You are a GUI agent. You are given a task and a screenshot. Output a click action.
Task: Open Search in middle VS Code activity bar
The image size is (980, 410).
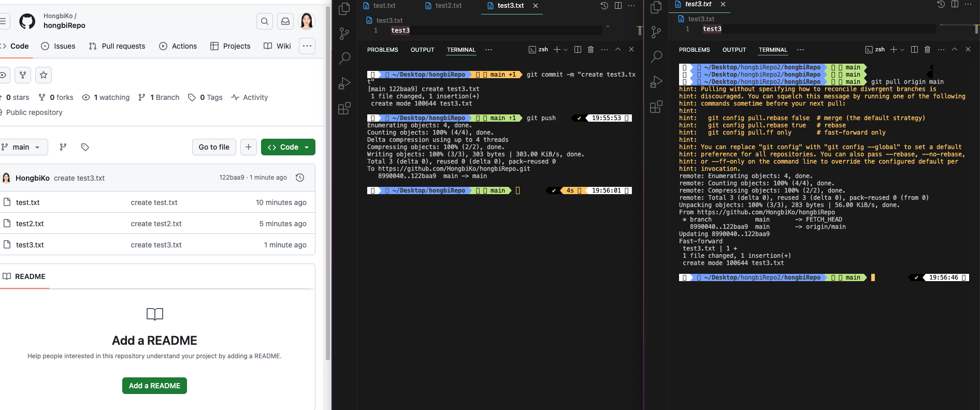pyautogui.click(x=344, y=58)
